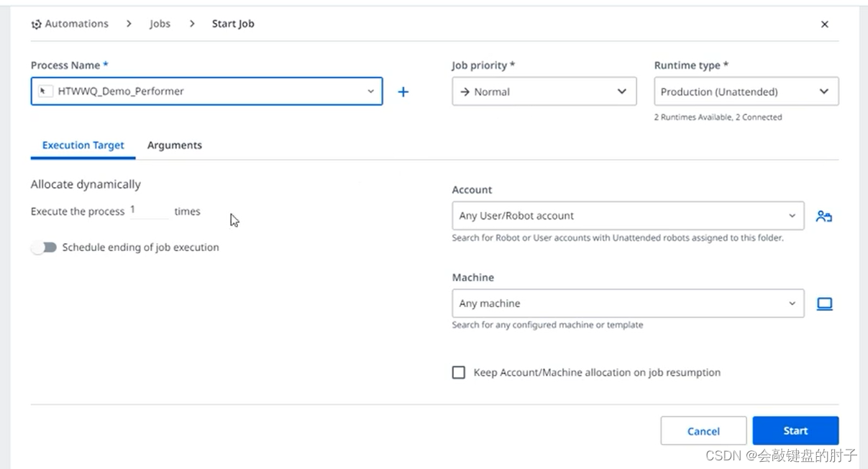
Task: Click the Start Job breadcrumb text
Action: 233,24
